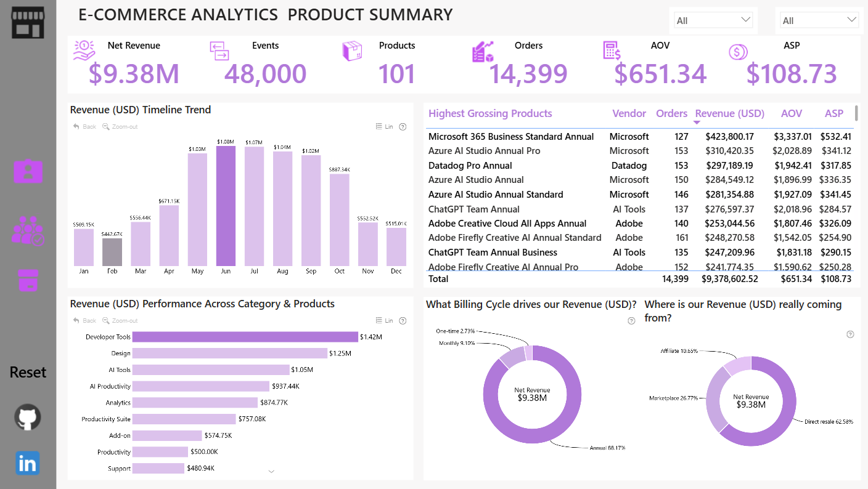Click the store logo icon in the sidebar
This screenshot has width=868, height=489.
28,23
